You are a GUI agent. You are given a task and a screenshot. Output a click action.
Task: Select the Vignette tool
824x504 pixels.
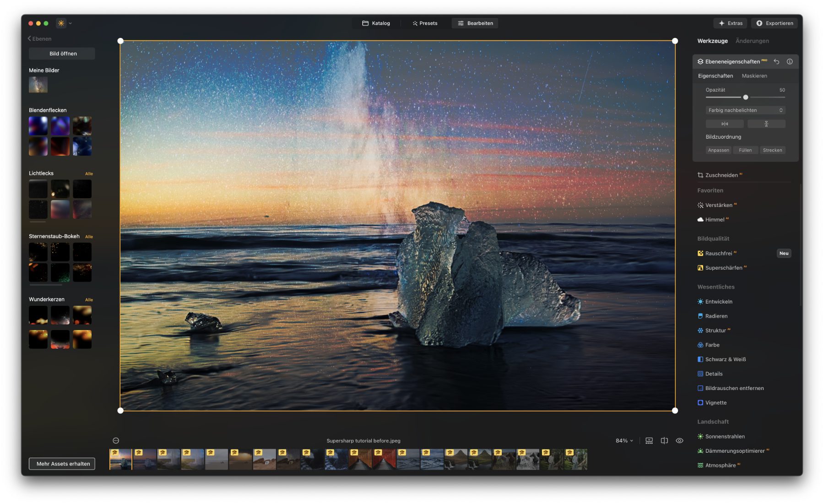coord(716,403)
